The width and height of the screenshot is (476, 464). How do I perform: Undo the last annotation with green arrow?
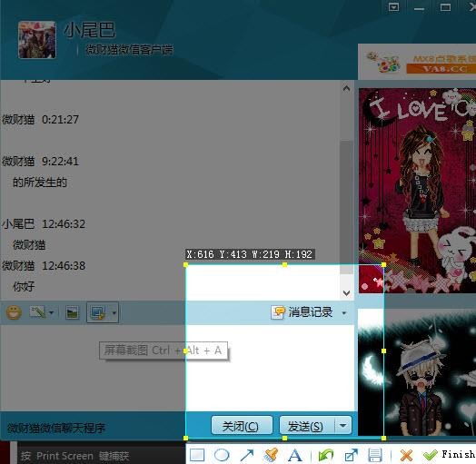(x=326, y=455)
